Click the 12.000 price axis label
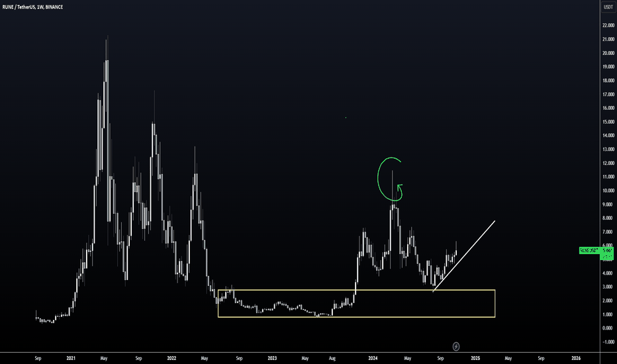The width and height of the screenshot is (617, 364). click(608, 163)
